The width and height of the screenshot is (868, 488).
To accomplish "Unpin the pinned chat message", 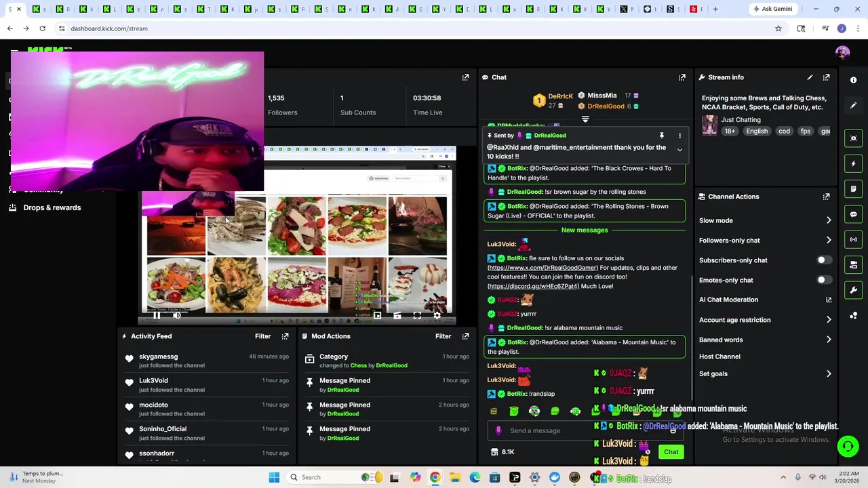I will pos(662,136).
